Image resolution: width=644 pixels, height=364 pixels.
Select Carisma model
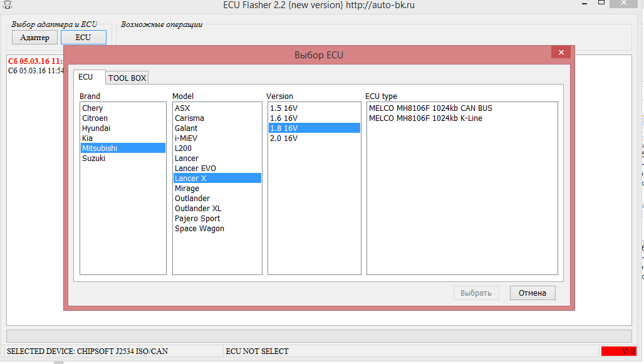point(217,118)
